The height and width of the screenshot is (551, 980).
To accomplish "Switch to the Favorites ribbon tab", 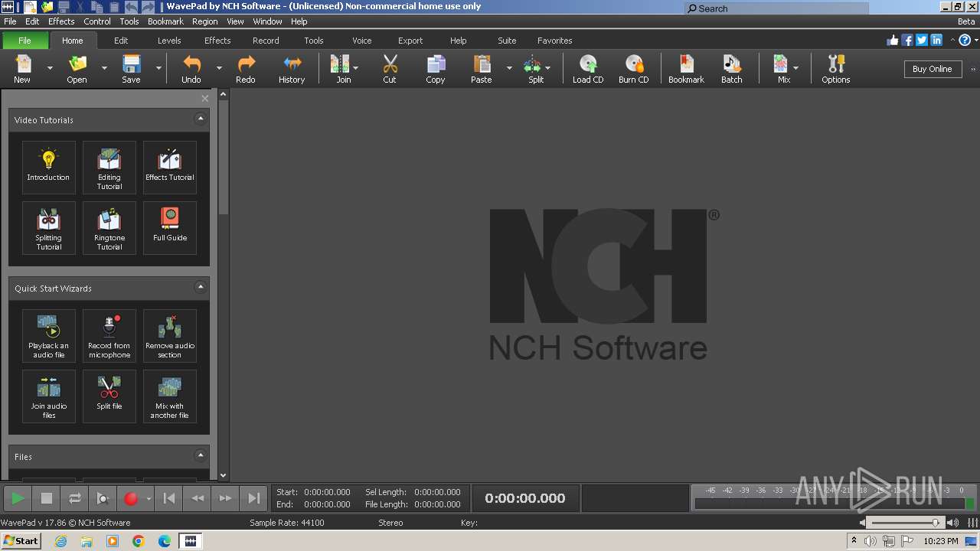I will (555, 41).
